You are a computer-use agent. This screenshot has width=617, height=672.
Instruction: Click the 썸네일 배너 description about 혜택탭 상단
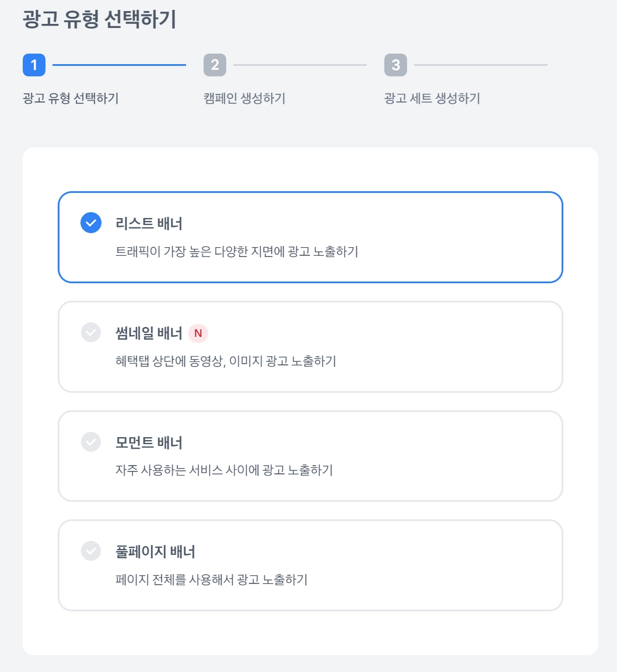pyautogui.click(x=226, y=361)
